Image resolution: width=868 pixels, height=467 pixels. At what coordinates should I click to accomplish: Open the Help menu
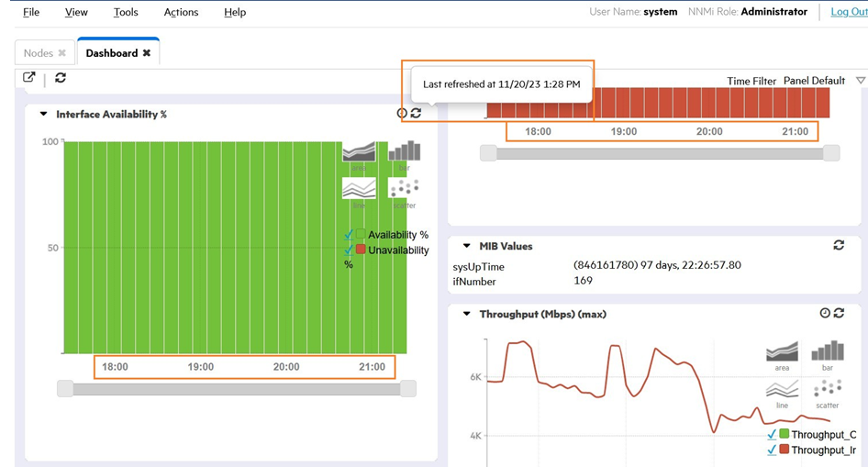pos(235,12)
